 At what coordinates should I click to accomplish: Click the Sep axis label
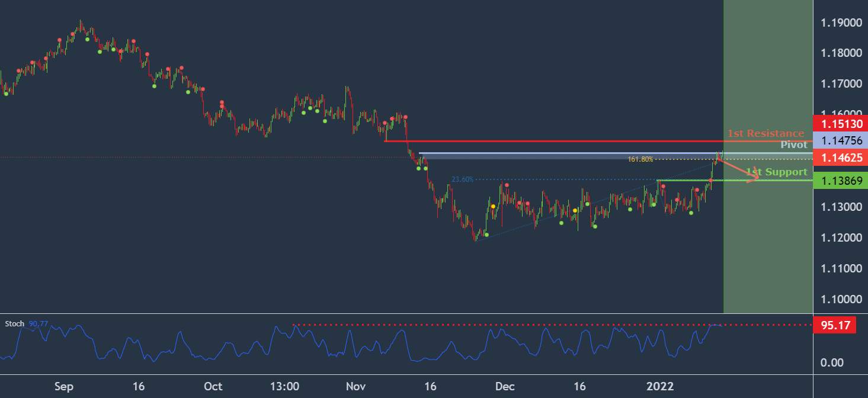click(x=63, y=386)
